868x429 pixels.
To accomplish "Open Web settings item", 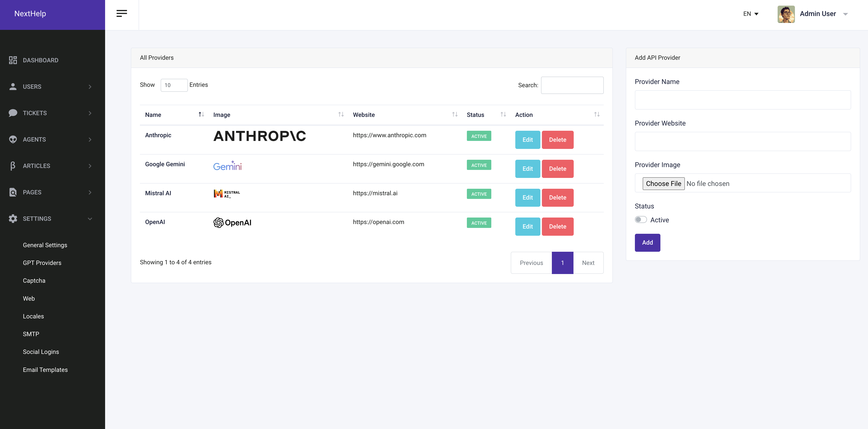I will (29, 298).
